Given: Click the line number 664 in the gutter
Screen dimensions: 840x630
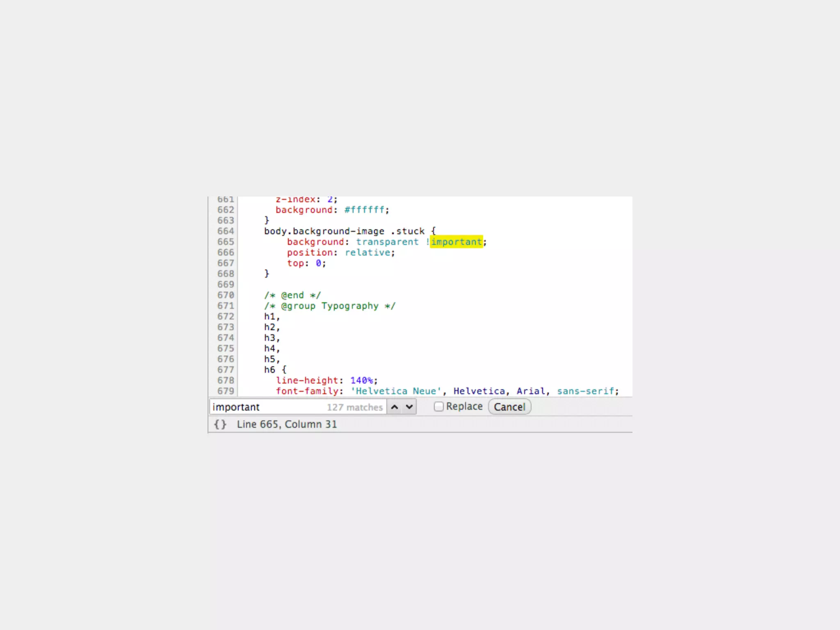Looking at the screenshot, I should (x=226, y=231).
